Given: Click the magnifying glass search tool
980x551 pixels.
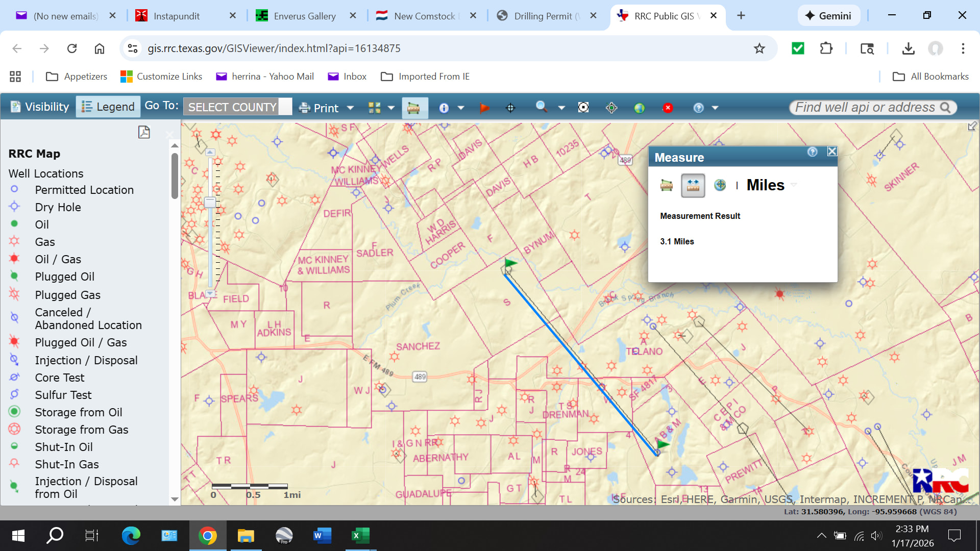Looking at the screenshot, I should coord(542,107).
